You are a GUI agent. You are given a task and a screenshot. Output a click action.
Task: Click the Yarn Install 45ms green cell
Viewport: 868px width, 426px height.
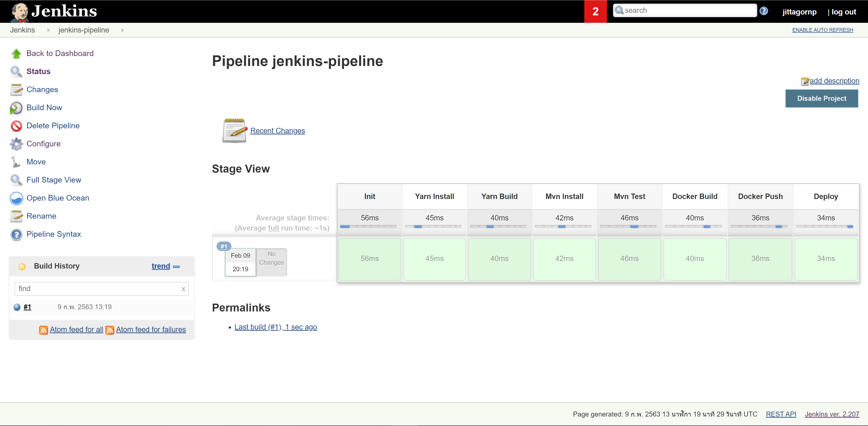coord(434,259)
